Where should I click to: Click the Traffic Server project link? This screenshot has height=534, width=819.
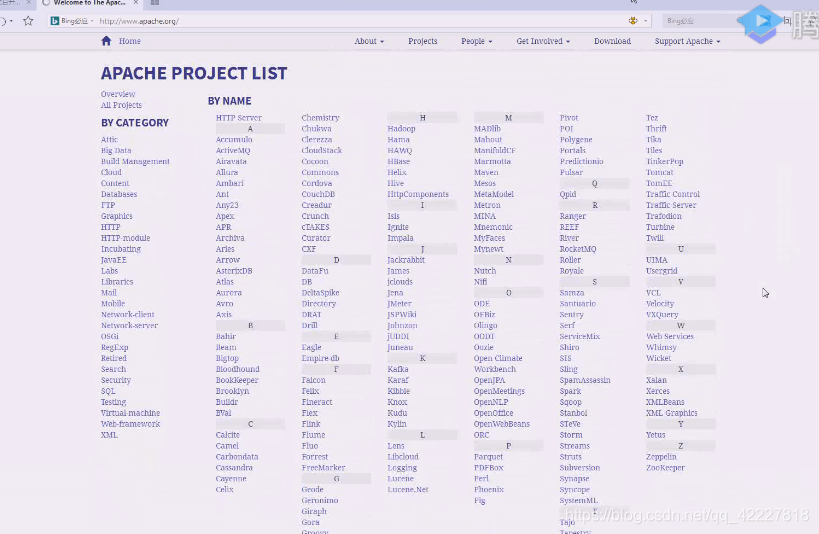pyautogui.click(x=671, y=205)
